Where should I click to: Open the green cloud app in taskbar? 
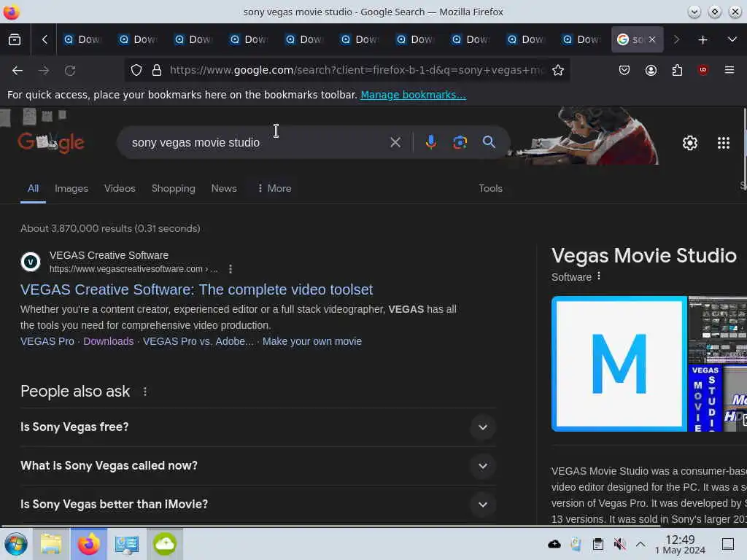pyautogui.click(x=164, y=544)
